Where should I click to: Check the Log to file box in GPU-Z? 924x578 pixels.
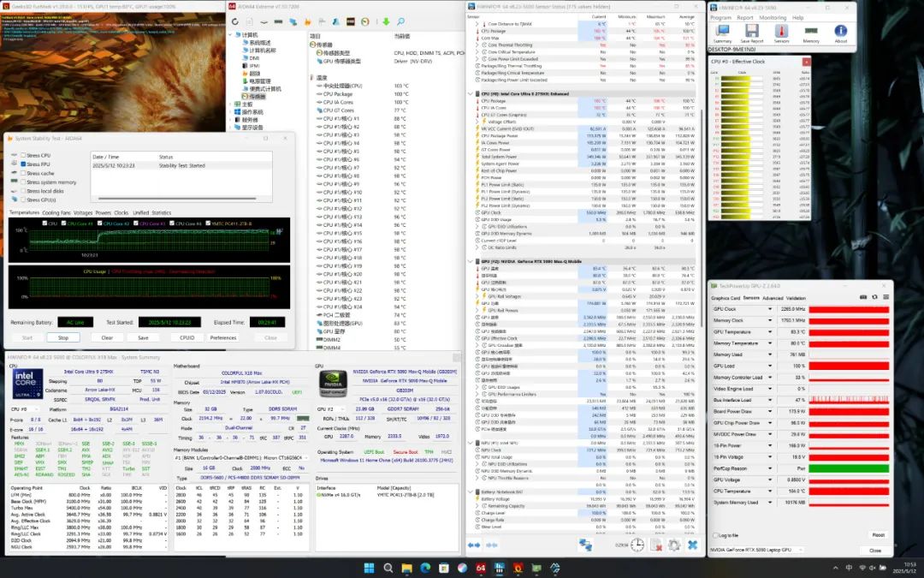715,535
